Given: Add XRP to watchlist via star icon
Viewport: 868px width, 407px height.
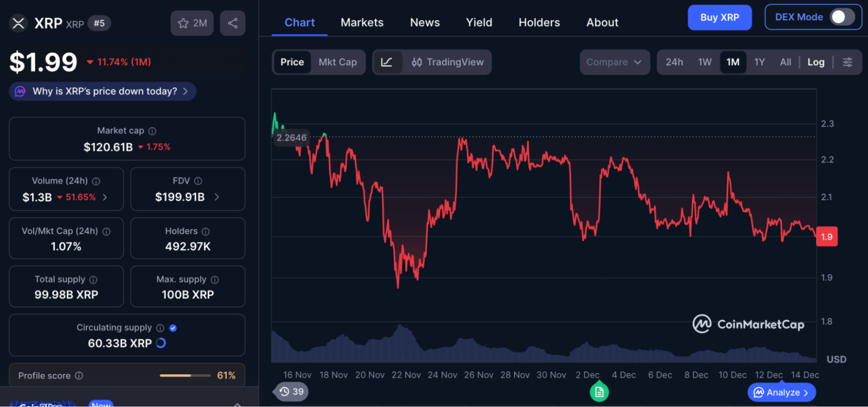Looking at the screenshot, I should (183, 23).
